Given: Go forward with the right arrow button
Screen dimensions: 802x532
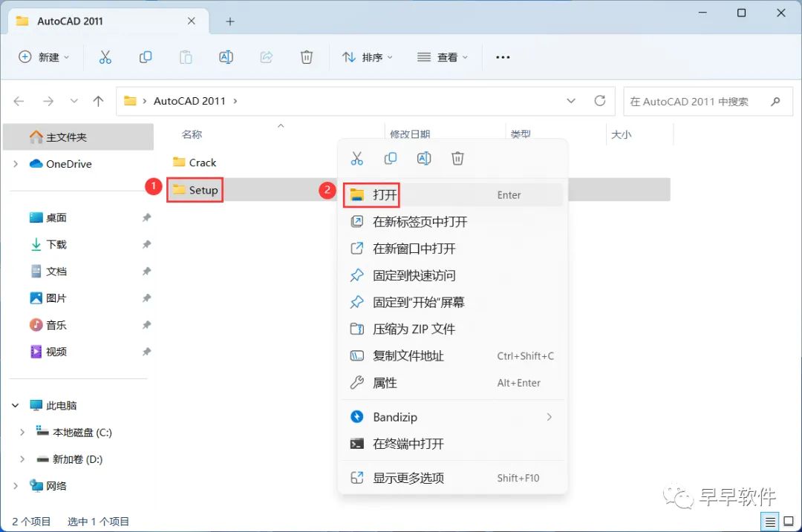Looking at the screenshot, I should point(48,101).
